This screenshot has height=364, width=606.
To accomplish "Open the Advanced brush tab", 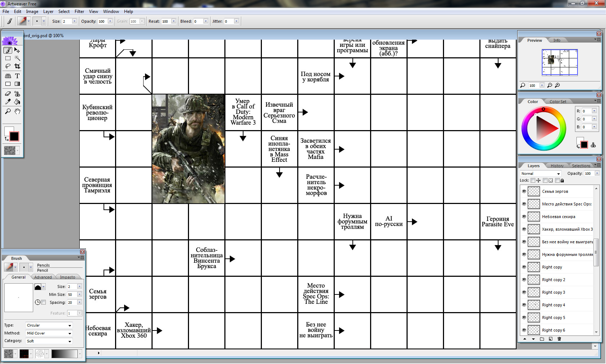I will click(x=43, y=277).
